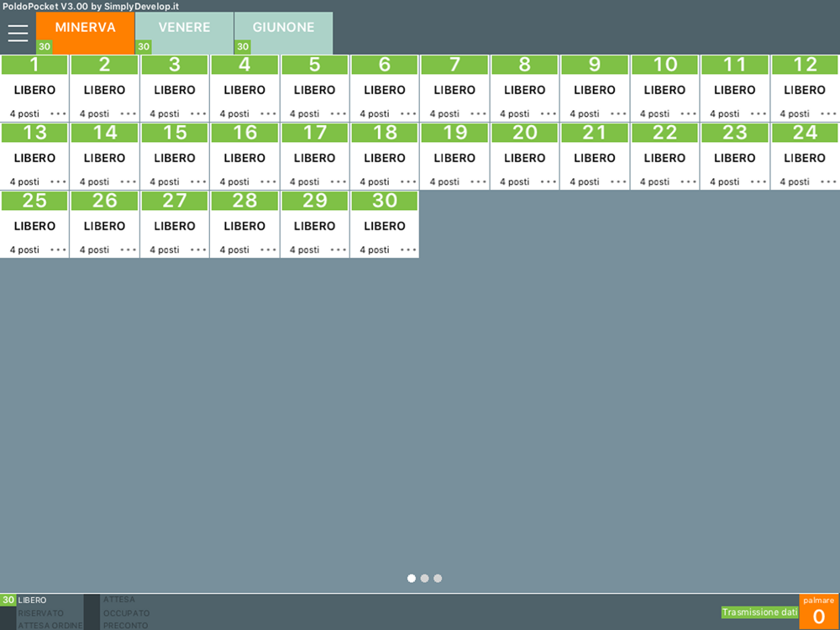Show more options for table 4
The width and height of the screenshot is (840, 630).
point(269,113)
